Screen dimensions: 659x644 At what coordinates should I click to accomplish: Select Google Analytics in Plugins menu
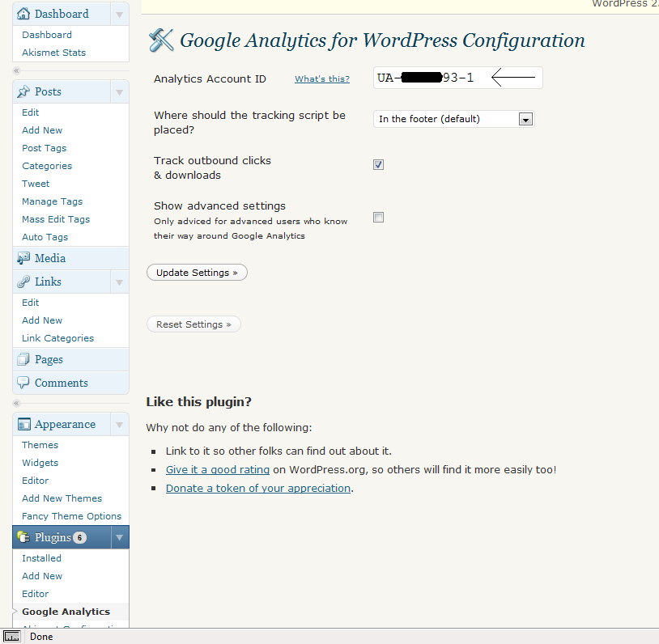coord(66,612)
